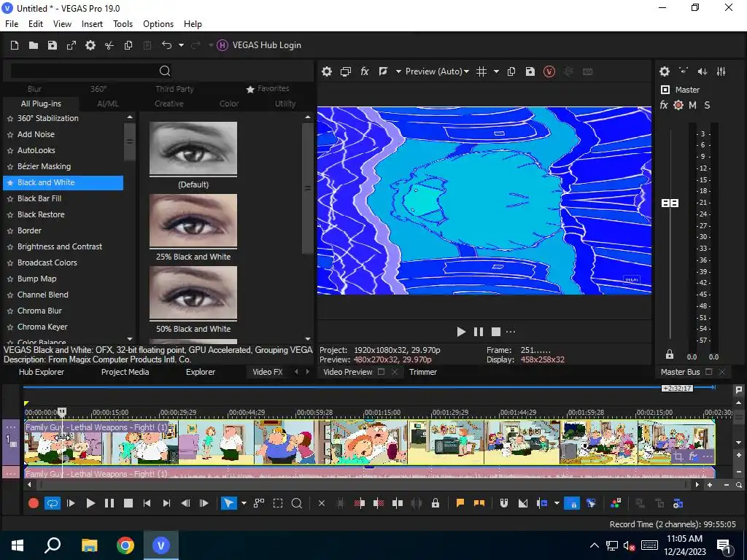
Task: Go to the start of the project
Action: click(x=147, y=503)
